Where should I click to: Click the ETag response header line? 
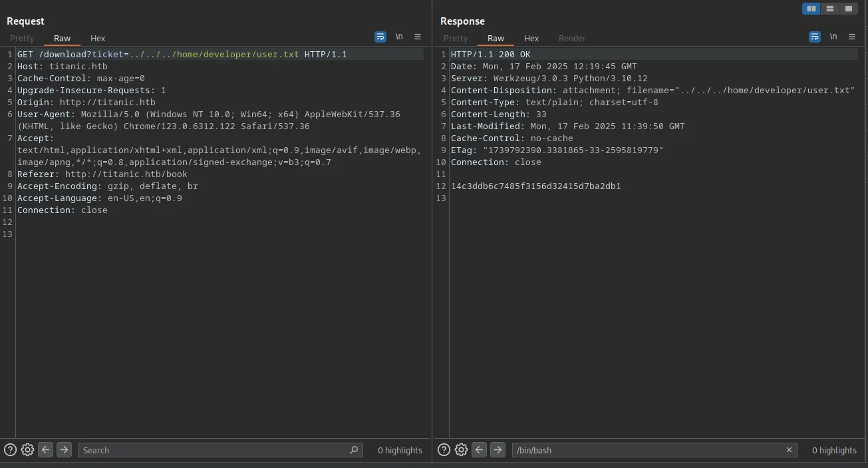click(557, 150)
